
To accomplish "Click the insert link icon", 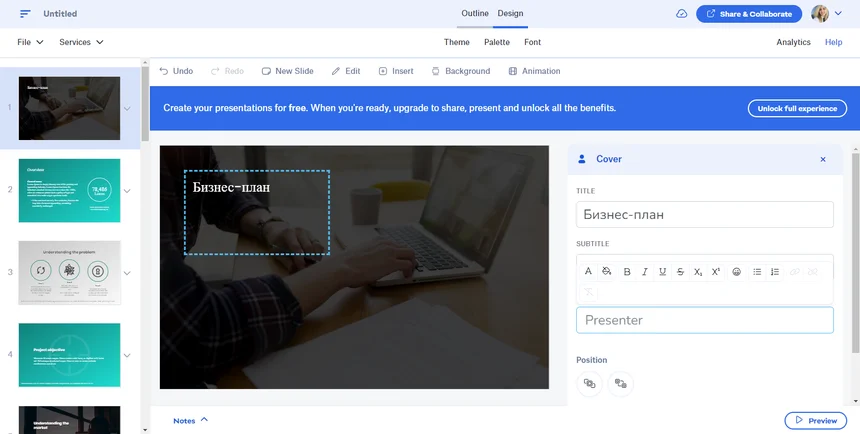I will tap(795, 272).
